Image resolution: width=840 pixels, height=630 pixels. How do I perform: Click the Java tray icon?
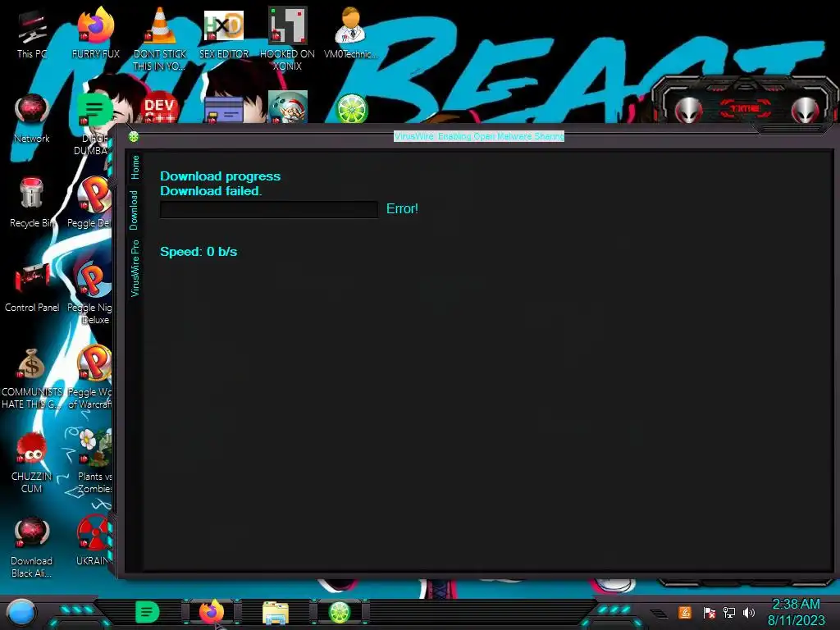(x=685, y=612)
